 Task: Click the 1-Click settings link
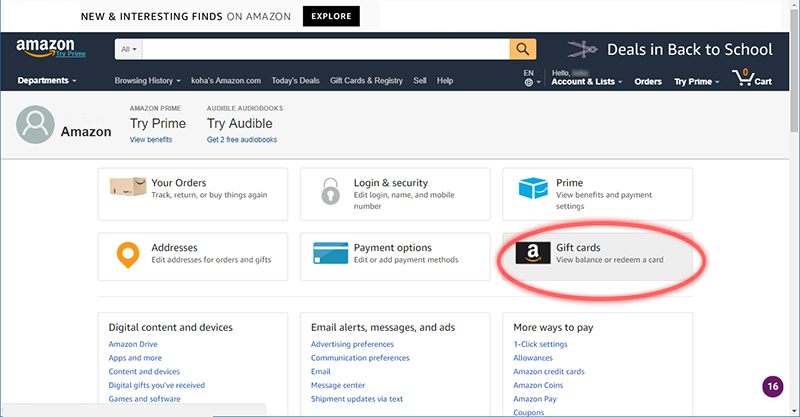click(x=540, y=344)
